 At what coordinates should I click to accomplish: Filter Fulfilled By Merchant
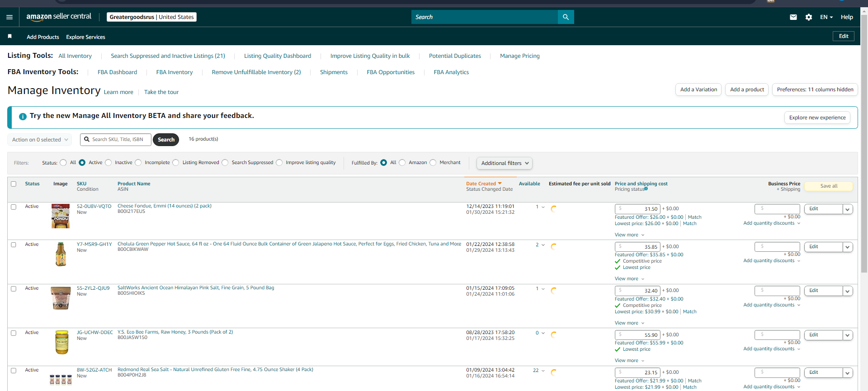click(x=433, y=163)
